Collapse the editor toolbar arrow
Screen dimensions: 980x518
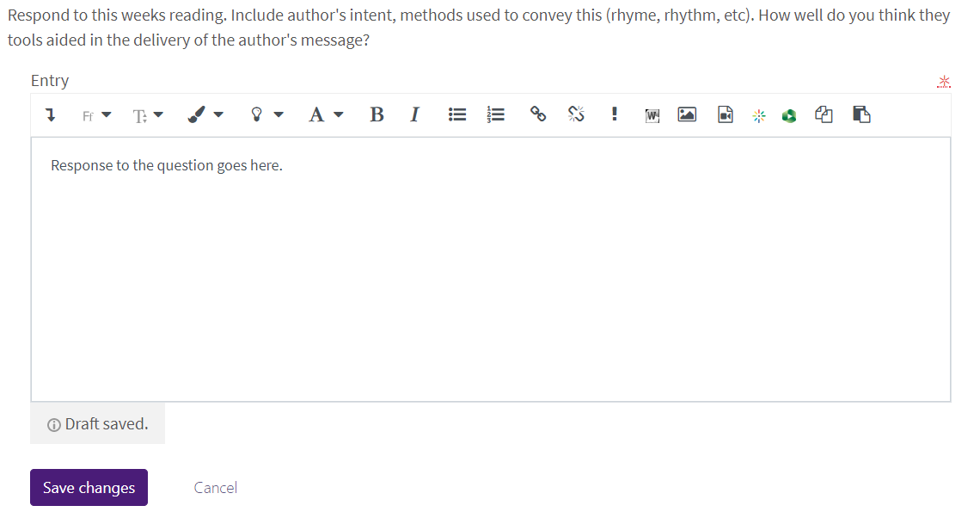[x=49, y=114]
